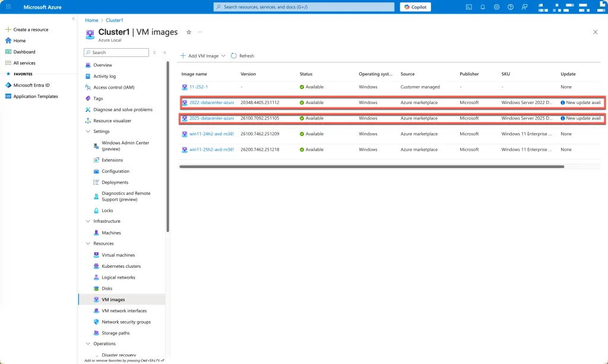Click the Copilot button
The image size is (608, 364).
[415, 7]
